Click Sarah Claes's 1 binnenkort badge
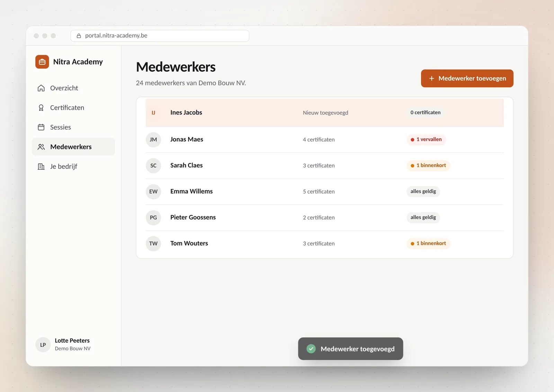 (428, 166)
